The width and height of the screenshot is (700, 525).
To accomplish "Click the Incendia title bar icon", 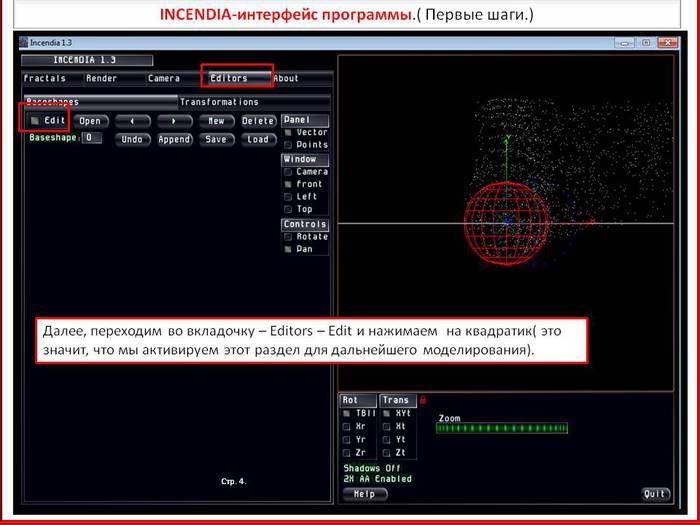I will click(x=24, y=43).
